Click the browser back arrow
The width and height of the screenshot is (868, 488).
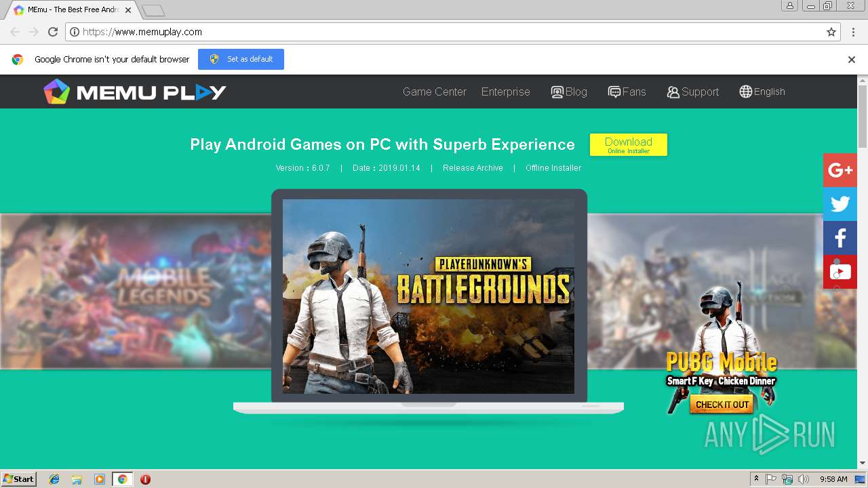pyautogui.click(x=15, y=32)
